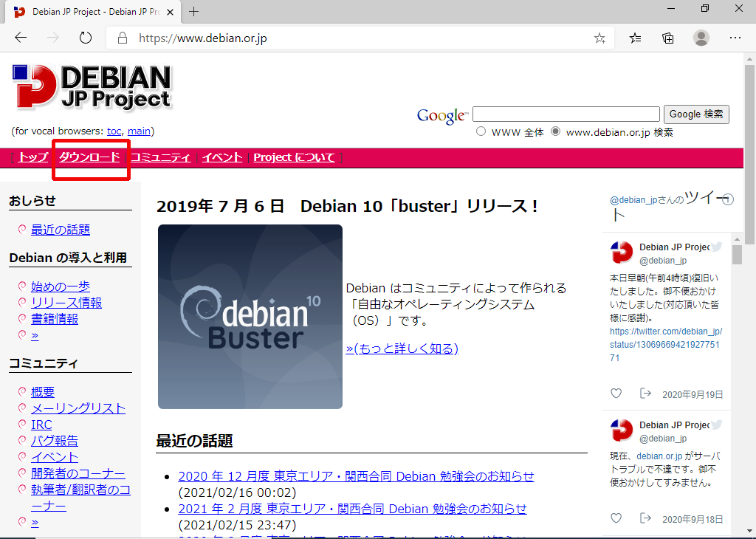The height and width of the screenshot is (539, 756).
Task: Open 始めの一歩 sidebar link
Action: [61, 287]
